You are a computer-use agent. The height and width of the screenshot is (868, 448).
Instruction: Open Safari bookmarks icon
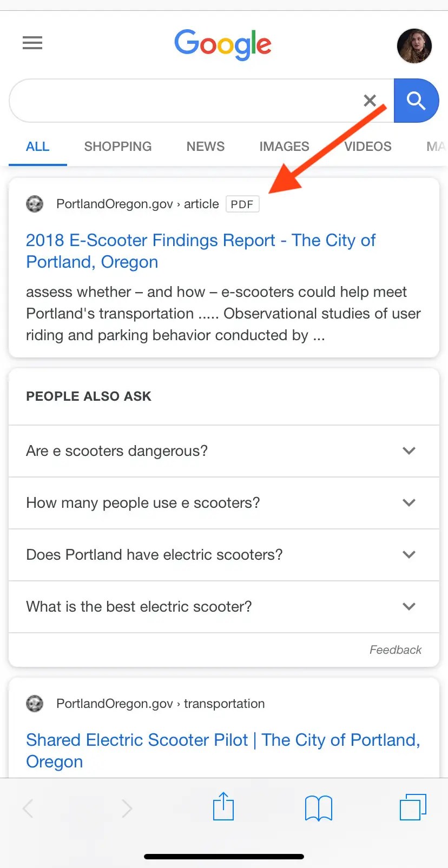point(319,808)
